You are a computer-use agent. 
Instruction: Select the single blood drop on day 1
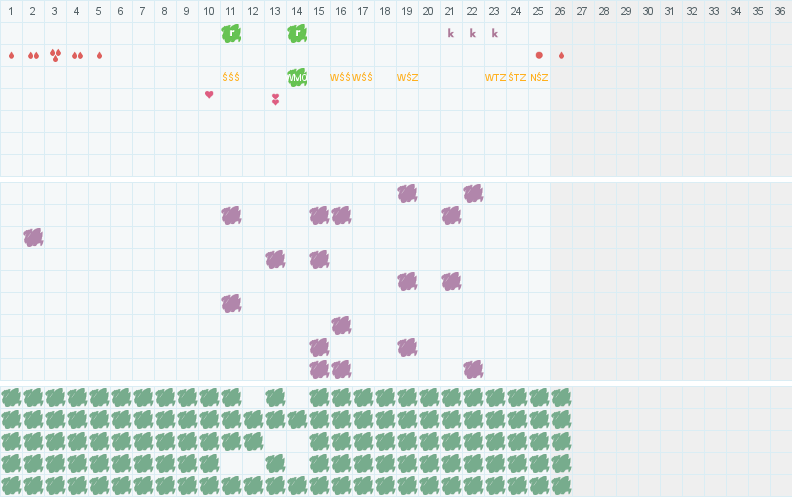[x=11, y=55]
